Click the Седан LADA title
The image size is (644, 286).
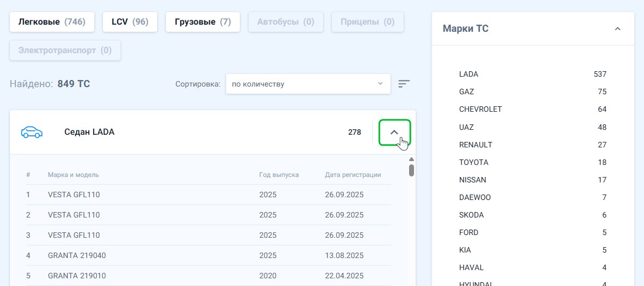tap(90, 133)
